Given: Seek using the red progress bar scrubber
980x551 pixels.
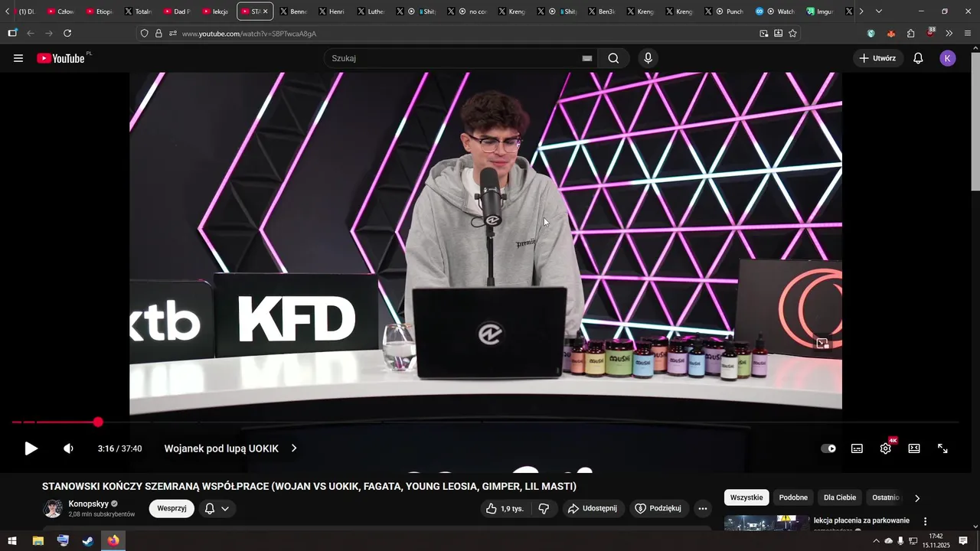Looking at the screenshot, I should click(x=98, y=422).
